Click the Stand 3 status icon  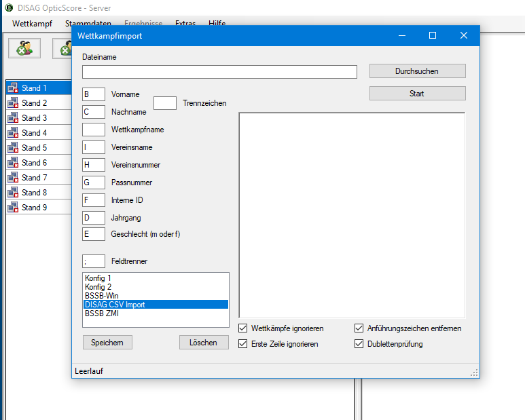(13, 118)
